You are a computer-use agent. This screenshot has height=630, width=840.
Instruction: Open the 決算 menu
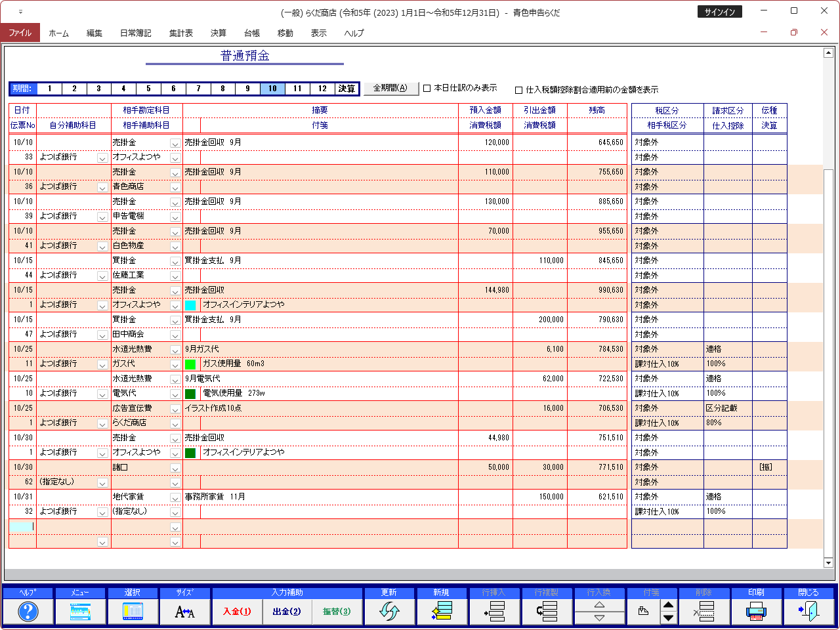click(219, 33)
